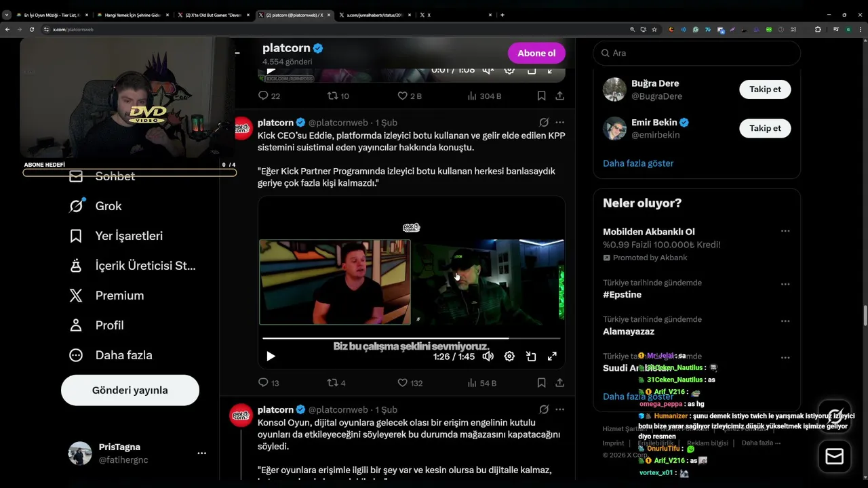Bookmark this page with star icon
This screenshot has width=868, height=488.
(x=654, y=30)
